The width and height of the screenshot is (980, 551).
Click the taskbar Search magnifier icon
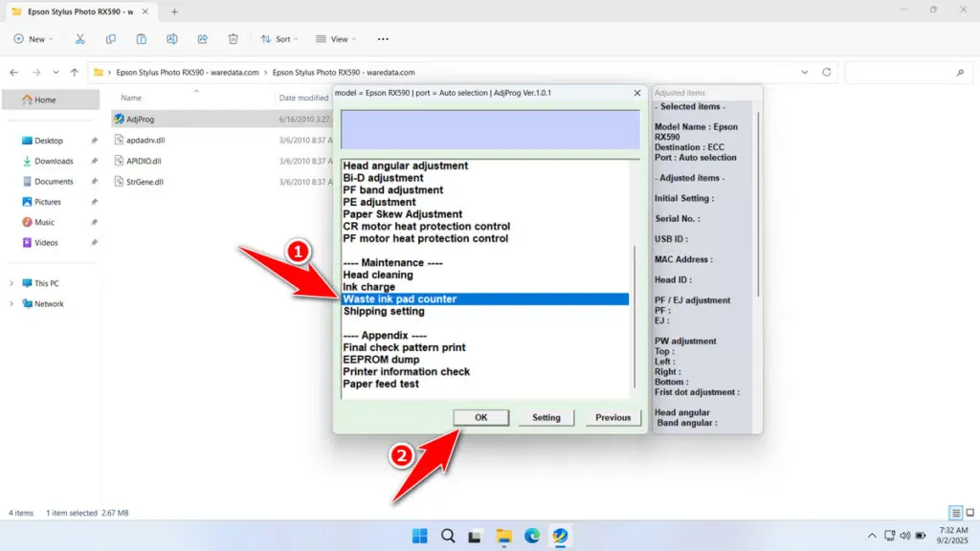[x=448, y=536]
